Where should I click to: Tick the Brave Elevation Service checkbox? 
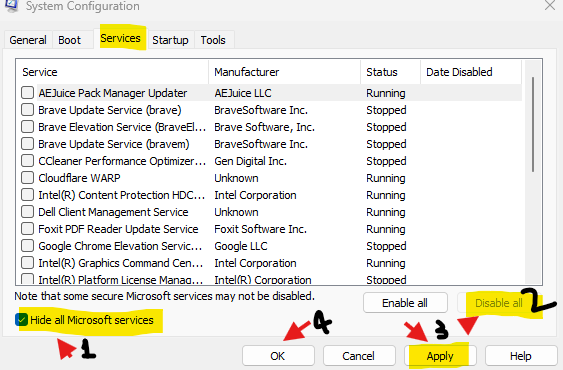(27, 127)
